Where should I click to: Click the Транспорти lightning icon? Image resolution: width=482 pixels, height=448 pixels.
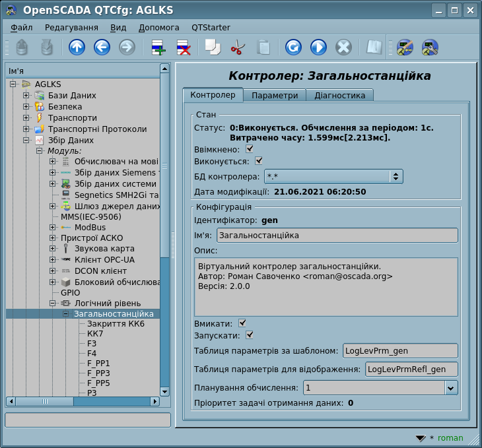(40, 117)
